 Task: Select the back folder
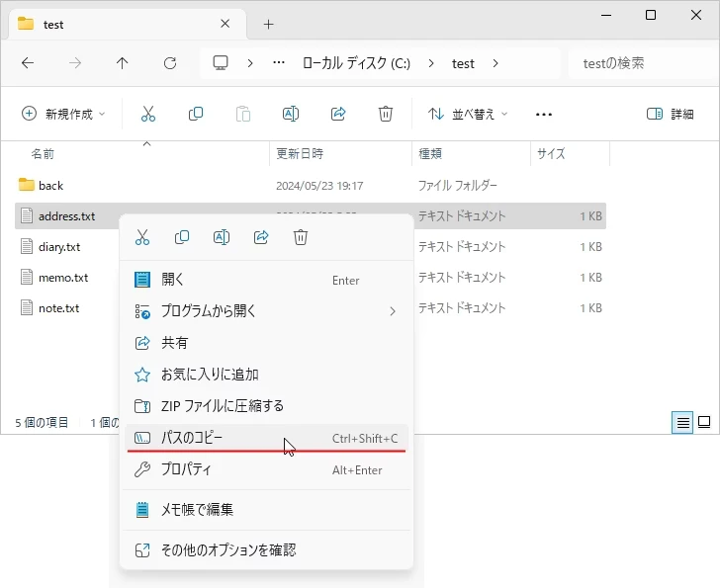(50, 186)
